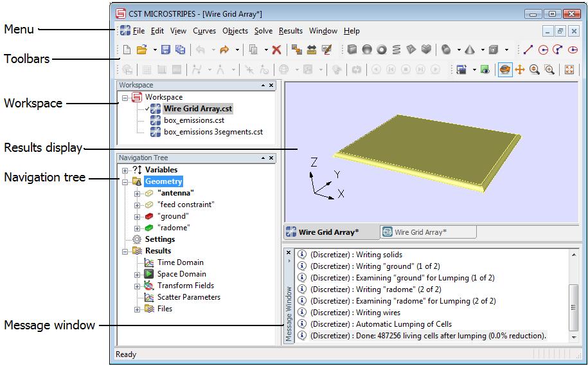Image resolution: width=588 pixels, height=366 pixels.
Task: Close the Message Window pane
Action: point(289,252)
